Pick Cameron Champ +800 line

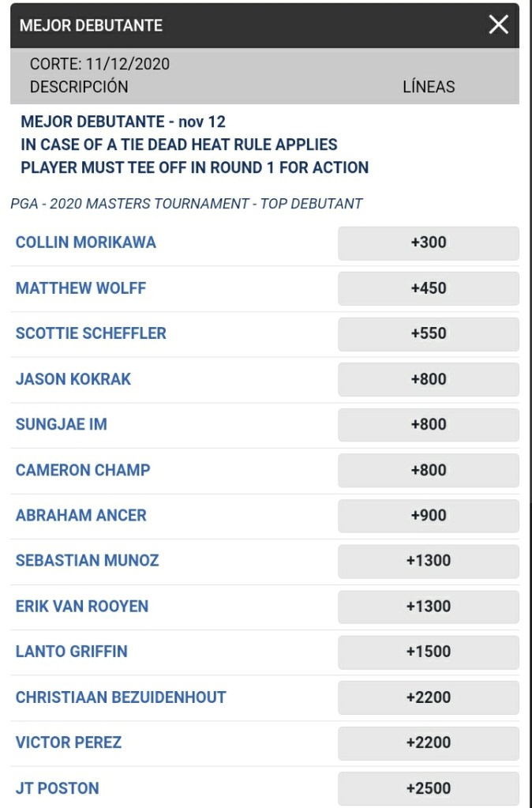[428, 470]
